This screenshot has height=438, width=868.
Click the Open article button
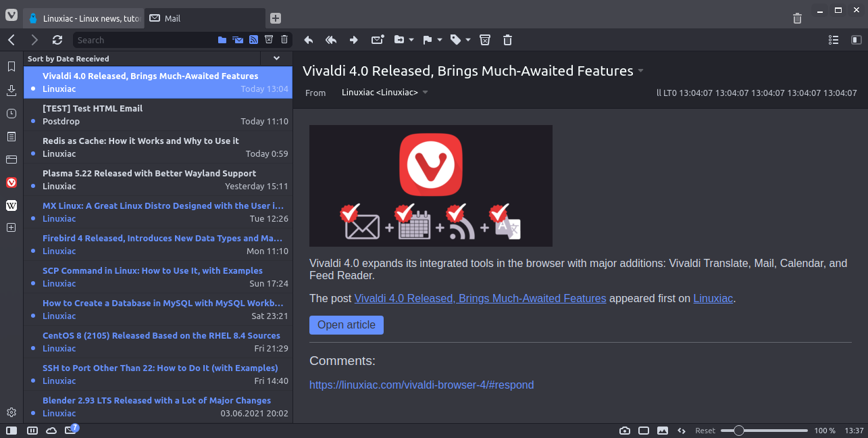tap(347, 325)
